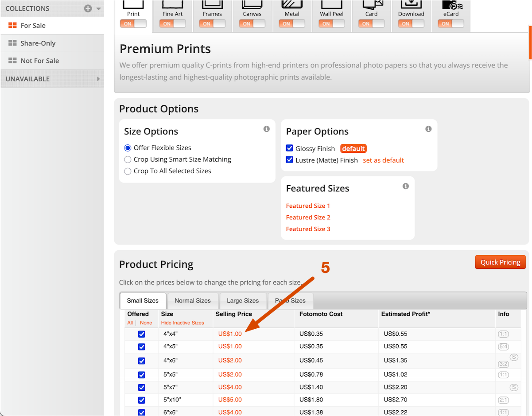Image resolution: width=532 pixels, height=416 pixels.
Task: Click the 5:4 ratio badge for 4"x5"
Action: pos(503,346)
